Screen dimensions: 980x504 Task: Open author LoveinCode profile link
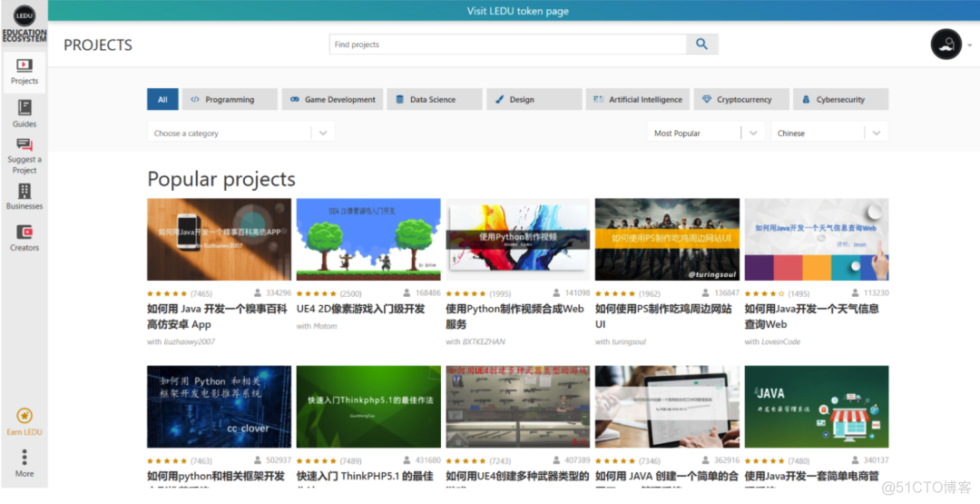[780, 342]
